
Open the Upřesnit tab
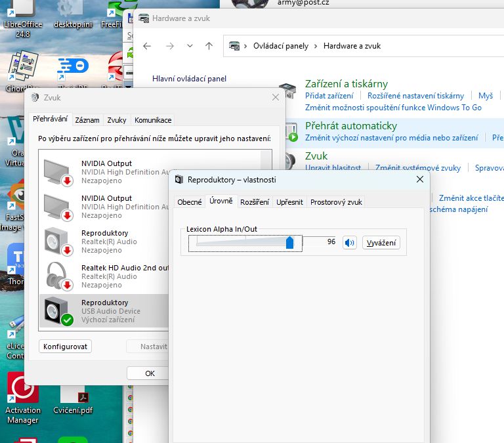point(289,202)
